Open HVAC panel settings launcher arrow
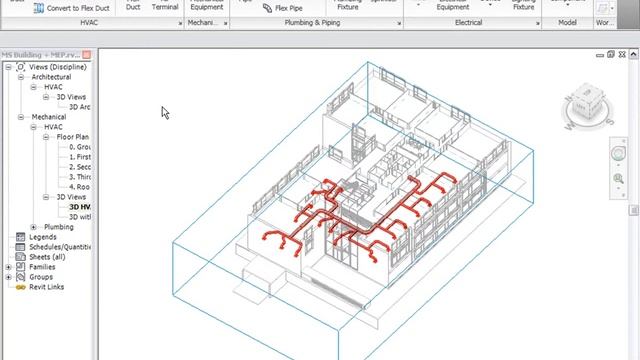Screen dimensions: 640x360 (x=180, y=24)
